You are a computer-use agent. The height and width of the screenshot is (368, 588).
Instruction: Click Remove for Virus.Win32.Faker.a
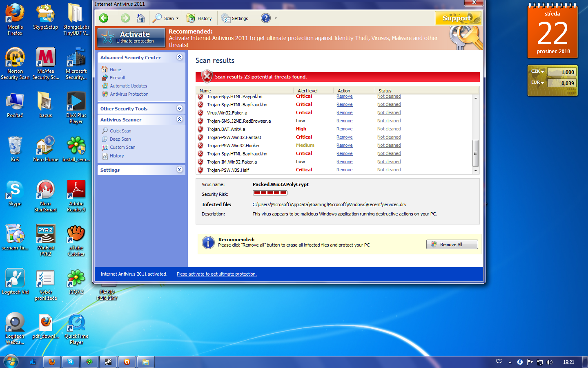345,113
